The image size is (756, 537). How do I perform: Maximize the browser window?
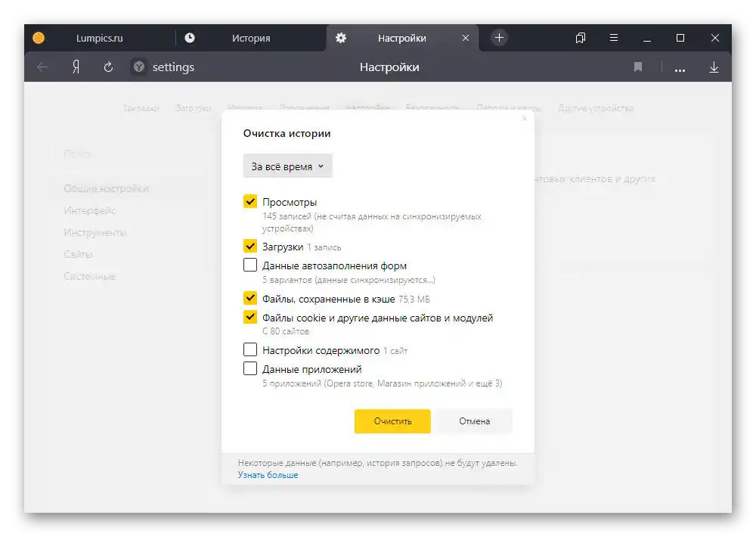click(x=680, y=38)
